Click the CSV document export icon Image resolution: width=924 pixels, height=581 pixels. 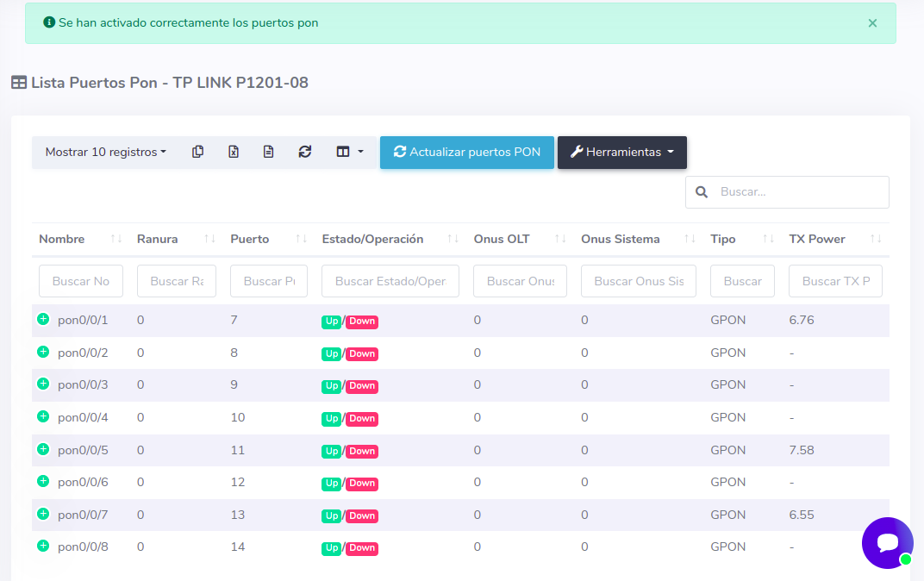pyautogui.click(x=269, y=152)
